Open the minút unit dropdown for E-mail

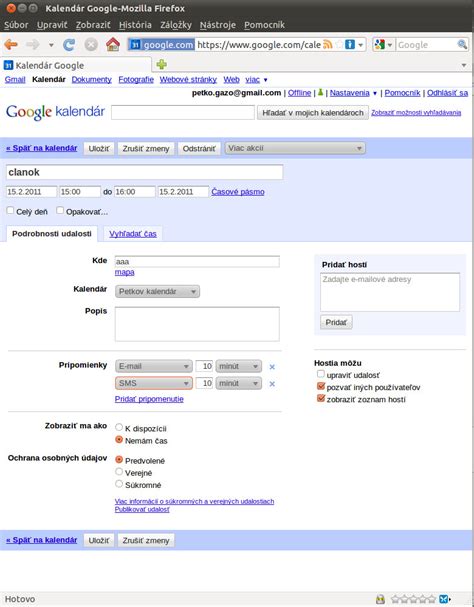(239, 366)
